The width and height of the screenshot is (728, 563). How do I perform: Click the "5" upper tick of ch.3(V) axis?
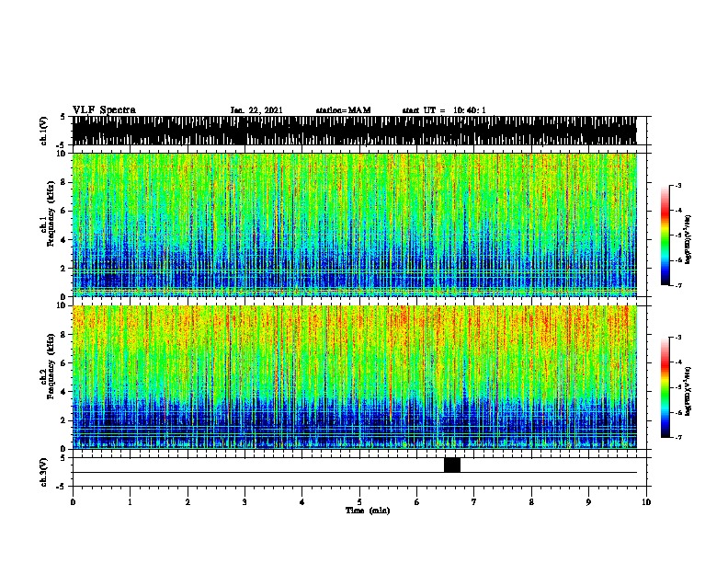pos(63,458)
